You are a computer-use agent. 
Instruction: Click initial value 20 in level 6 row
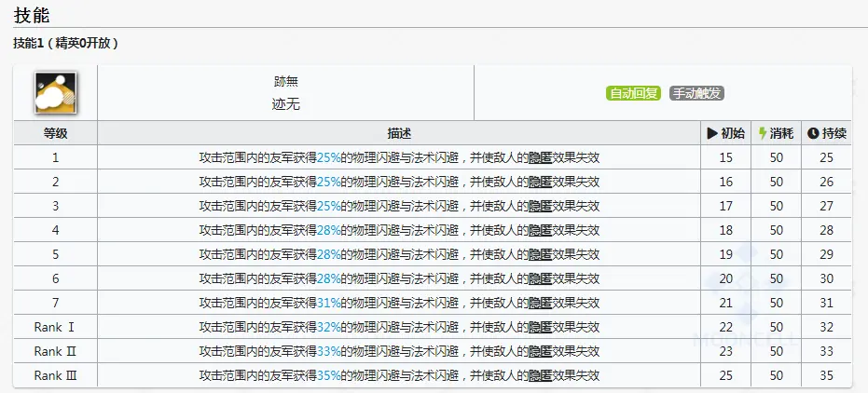(725, 279)
